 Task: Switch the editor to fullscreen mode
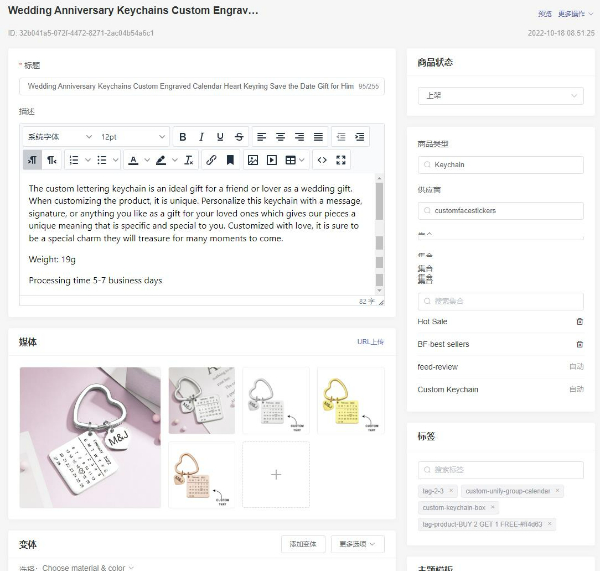pyautogui.click(x=341, y=160)
